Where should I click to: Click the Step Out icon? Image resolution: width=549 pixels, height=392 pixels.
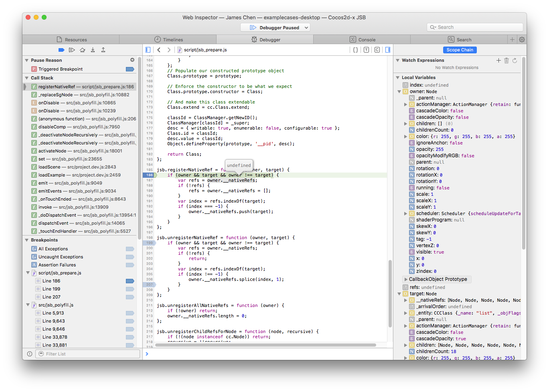pyautogui.click(x=103, y=50)
